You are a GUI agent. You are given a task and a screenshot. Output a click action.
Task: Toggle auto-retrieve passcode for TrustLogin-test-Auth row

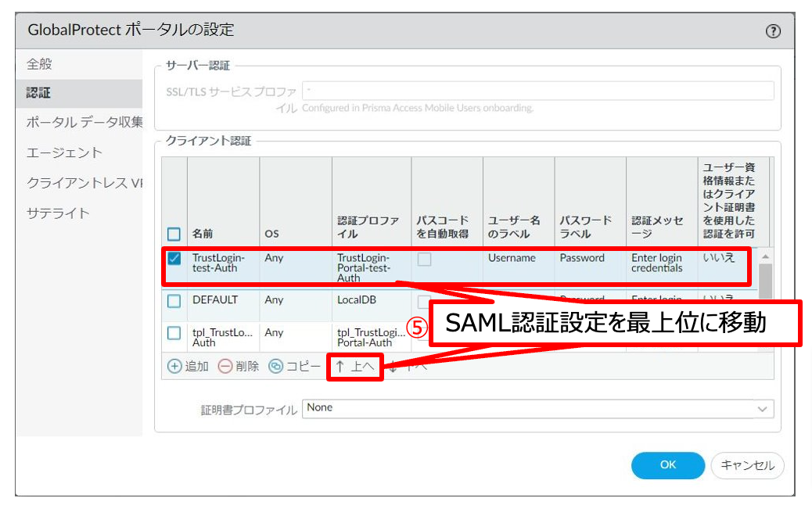(x=424, y=260)
